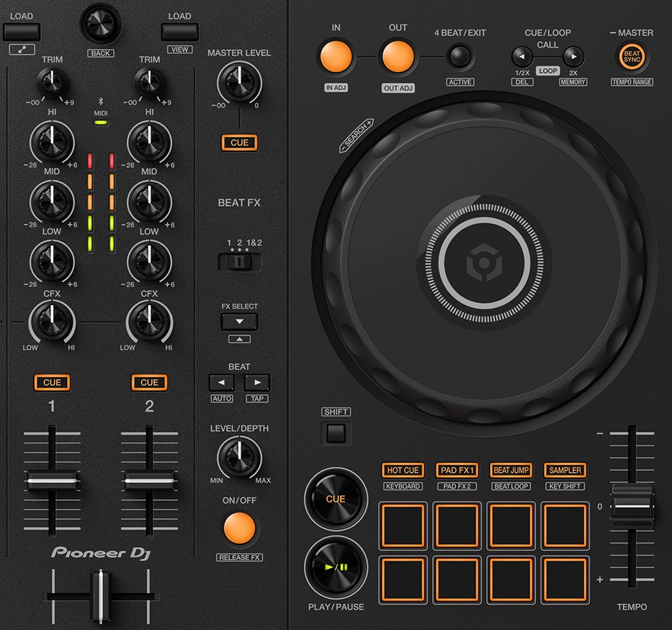672x630 pixels.
Task: Click the channel 1 LOW EQ knob
Action: (53, 262)
